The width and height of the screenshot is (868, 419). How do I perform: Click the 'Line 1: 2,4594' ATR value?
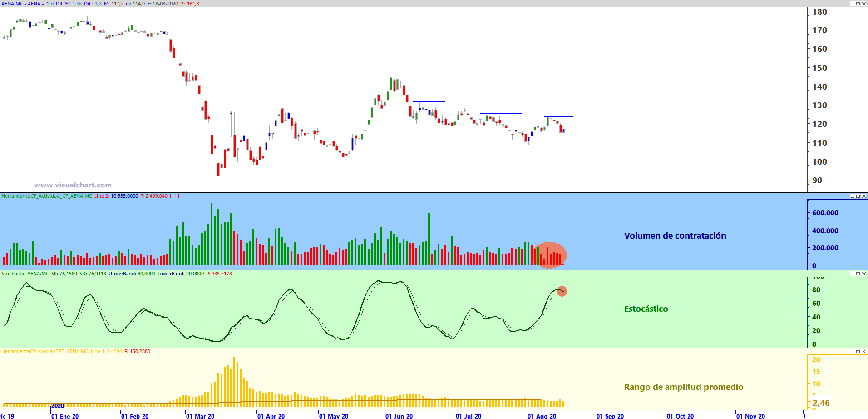point(106,351)
